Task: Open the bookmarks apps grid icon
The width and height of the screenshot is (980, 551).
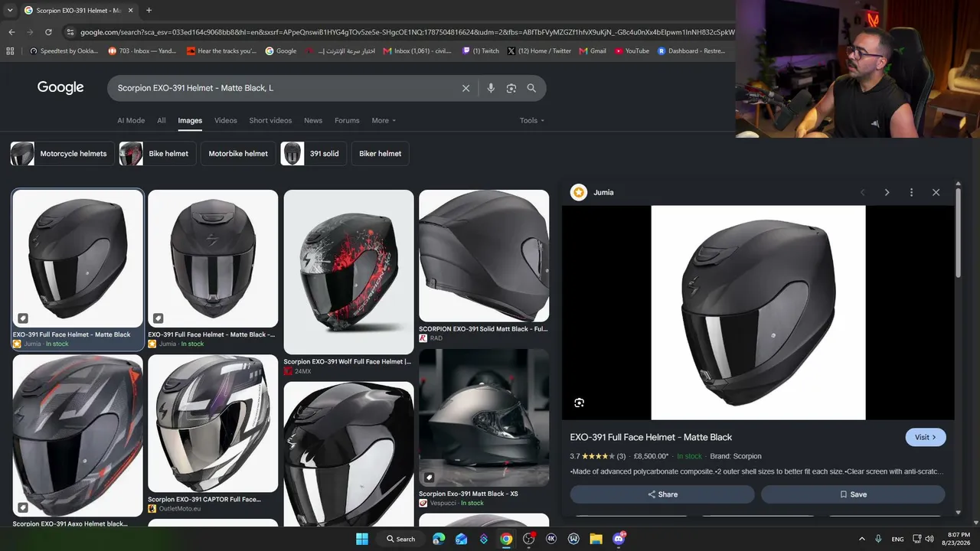Action: tap(10, 51)
